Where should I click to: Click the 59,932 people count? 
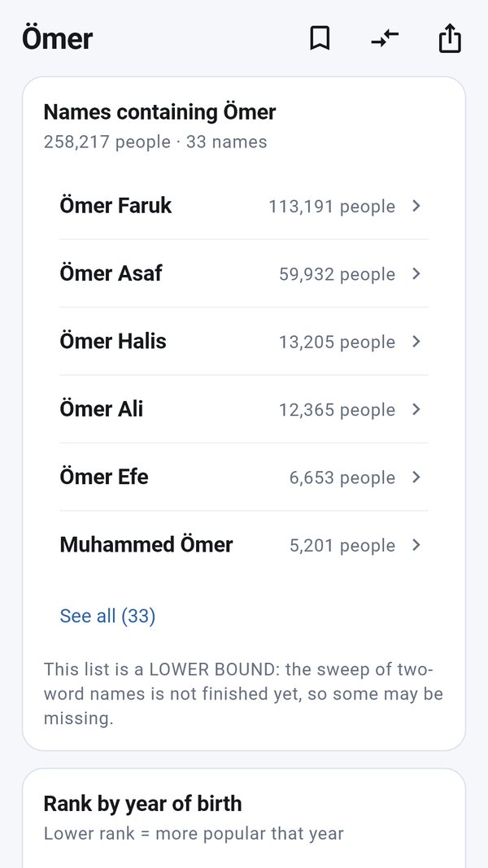tap(337, 274)
